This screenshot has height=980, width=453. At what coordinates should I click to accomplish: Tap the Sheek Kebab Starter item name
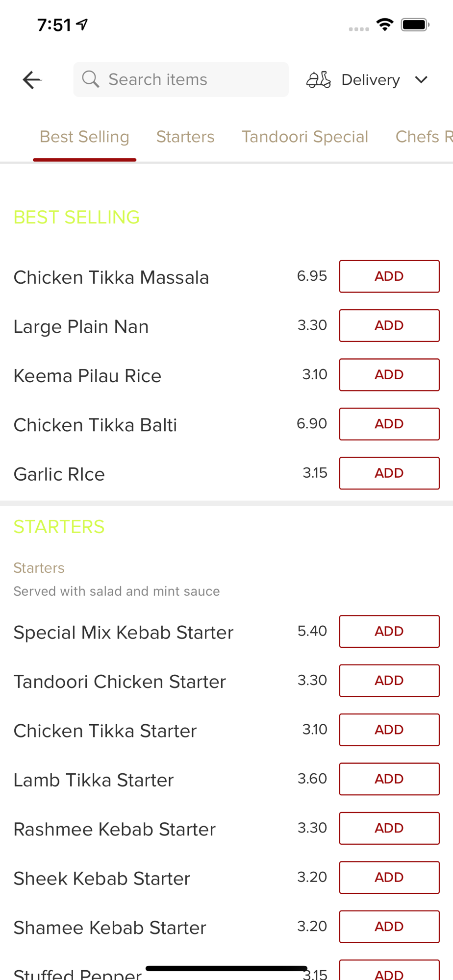101,879
